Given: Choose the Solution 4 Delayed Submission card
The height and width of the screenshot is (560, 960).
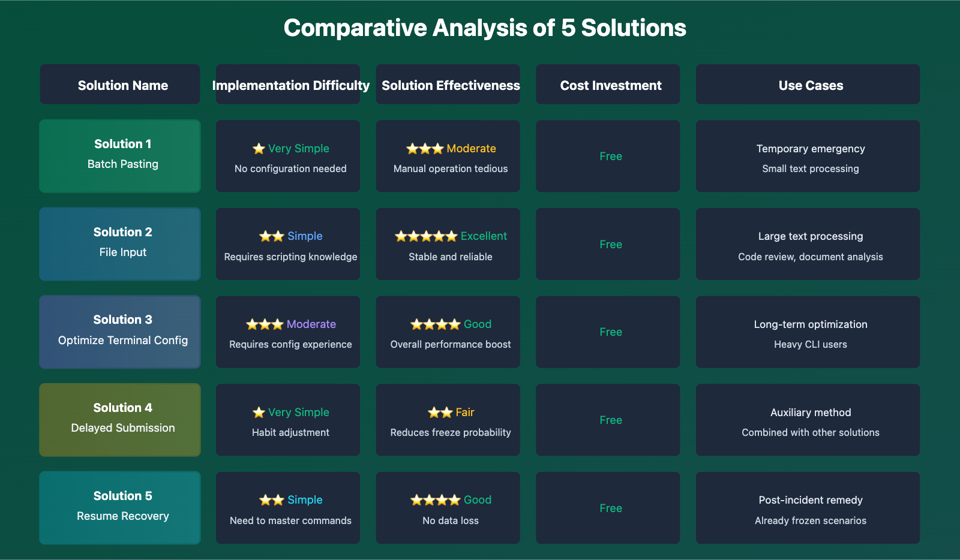Looking at the screenshot, I should tap(120, 420).
